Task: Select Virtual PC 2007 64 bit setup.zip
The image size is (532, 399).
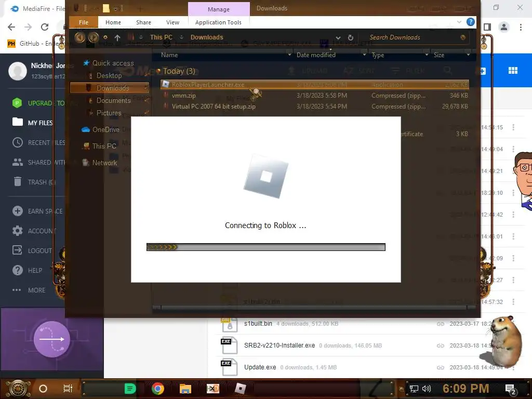Action: pos(315,107)
